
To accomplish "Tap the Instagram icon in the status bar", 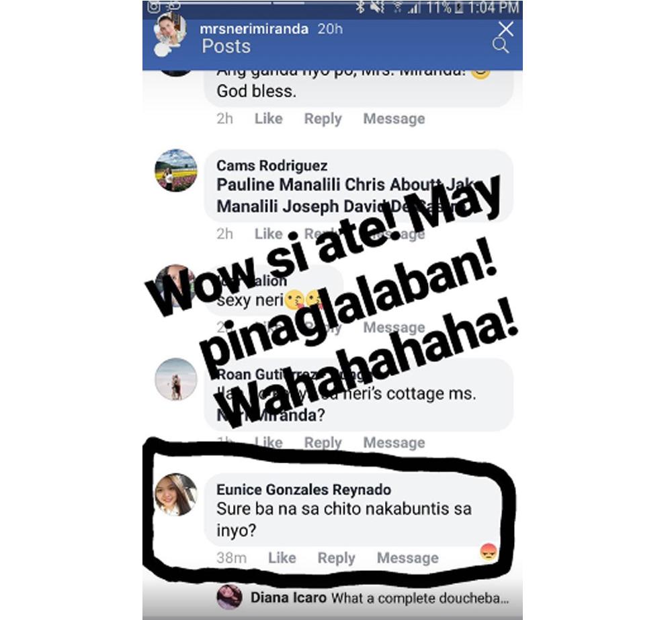I will [154, 6].
